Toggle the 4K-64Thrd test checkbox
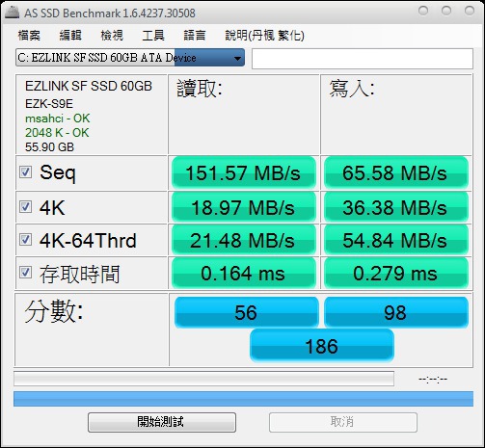485x448 pixels. 25,240
